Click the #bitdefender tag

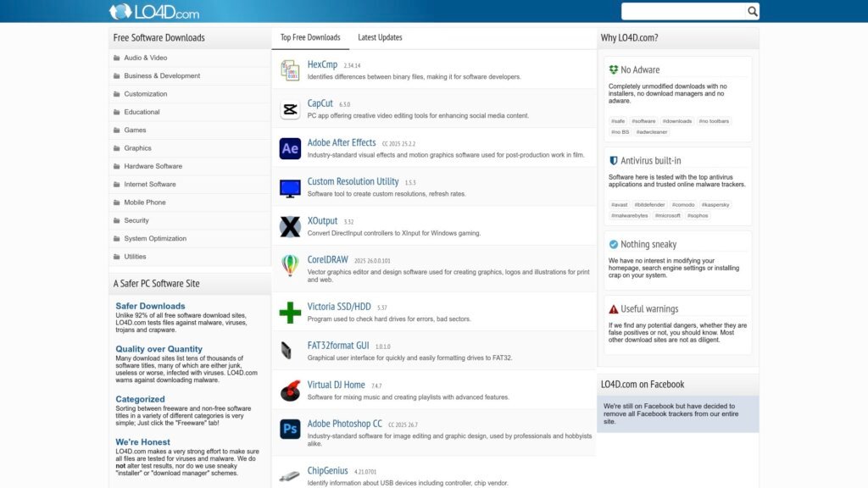(650, 205)
